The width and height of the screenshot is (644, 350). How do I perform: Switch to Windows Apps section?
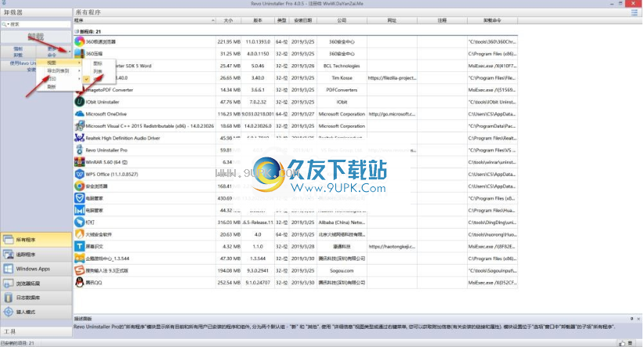pos(36,269)
